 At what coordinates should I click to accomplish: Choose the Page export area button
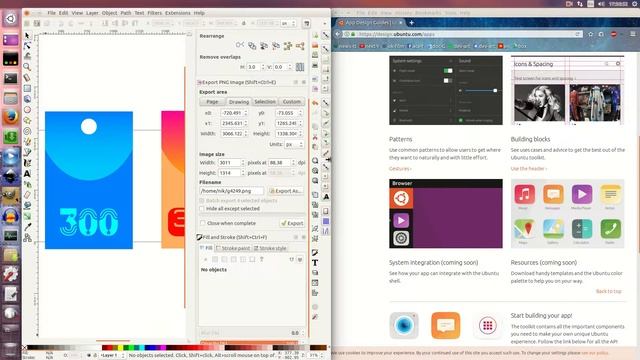pyautogui.click(x=212, y=102)
